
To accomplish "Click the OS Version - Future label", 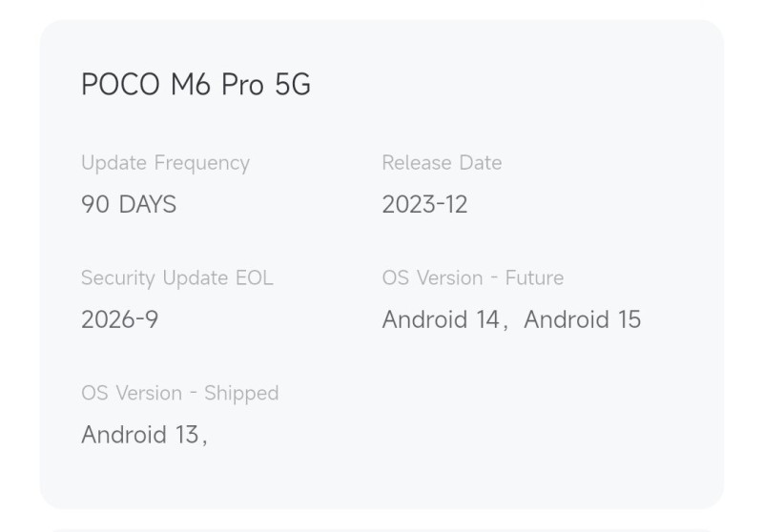I will click(x=473, y=278).
